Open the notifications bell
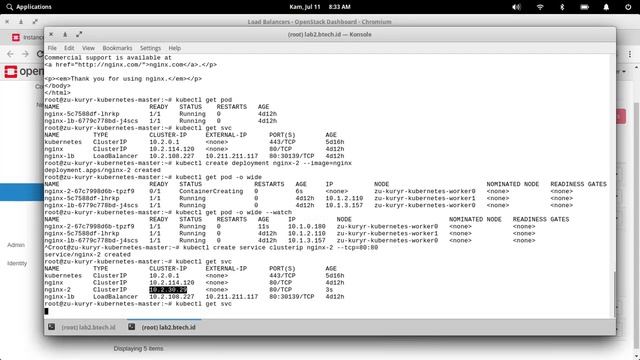Image resolution: width=640 pixels, height=360 pixels. point(606,7)
